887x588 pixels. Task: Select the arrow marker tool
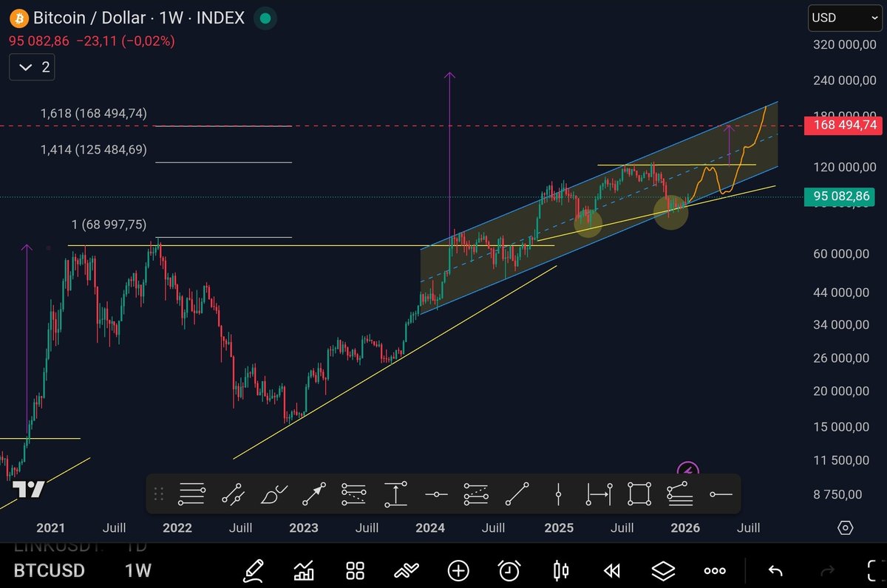313,493
